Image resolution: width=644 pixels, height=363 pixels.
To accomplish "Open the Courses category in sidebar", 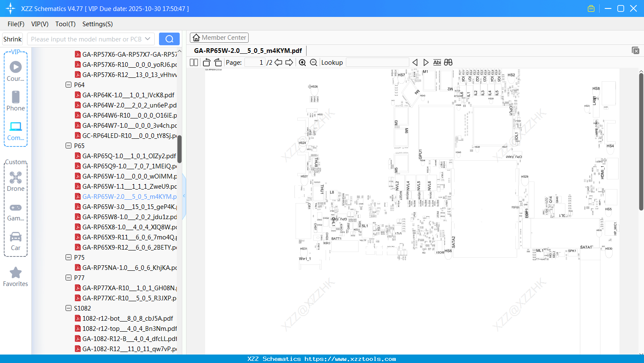I will pyautogui.click(x=16, y=71).
